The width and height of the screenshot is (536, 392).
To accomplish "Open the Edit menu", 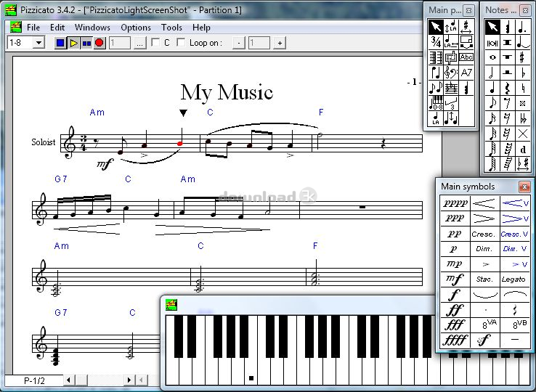I will (57, 28).
